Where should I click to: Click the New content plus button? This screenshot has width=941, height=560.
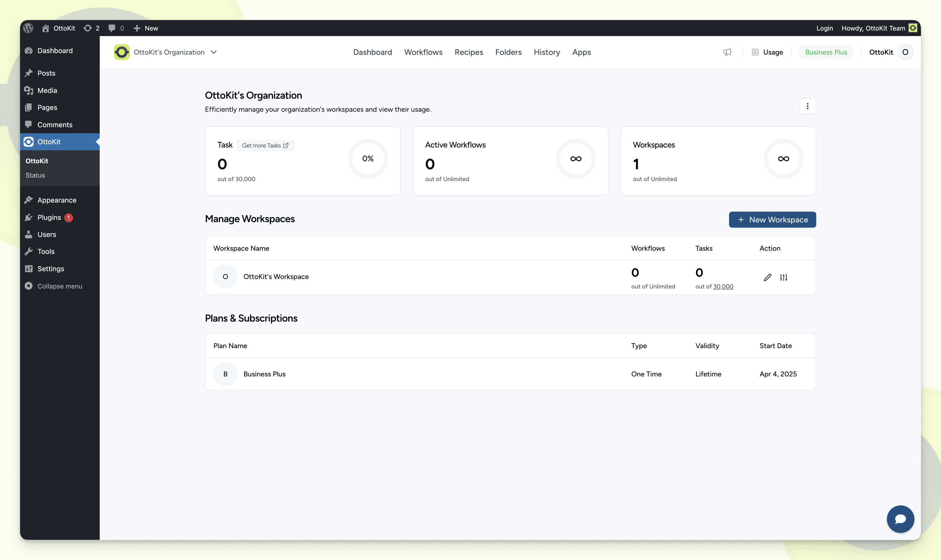point(146,28)
